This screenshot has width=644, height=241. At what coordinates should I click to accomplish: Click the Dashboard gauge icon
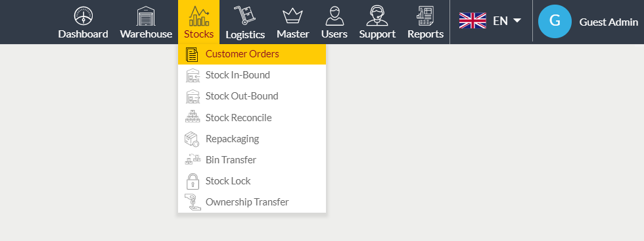coord(83,16)
